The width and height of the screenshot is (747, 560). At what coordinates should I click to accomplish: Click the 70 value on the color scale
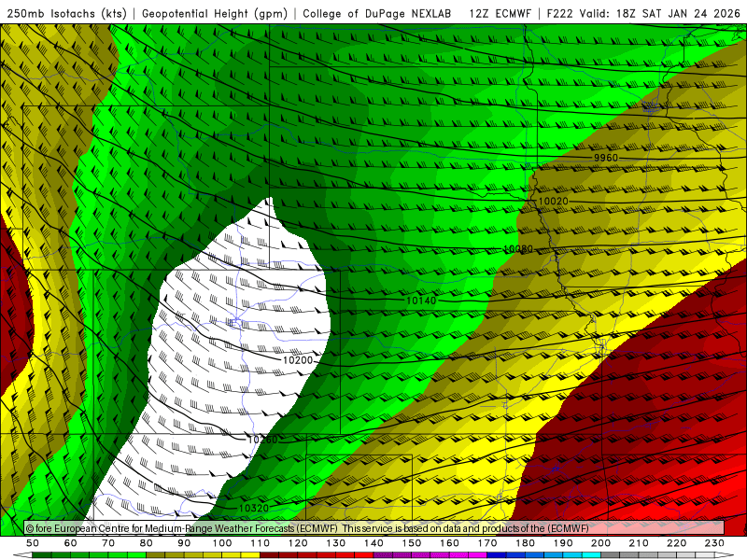click(x=108, y=543)
